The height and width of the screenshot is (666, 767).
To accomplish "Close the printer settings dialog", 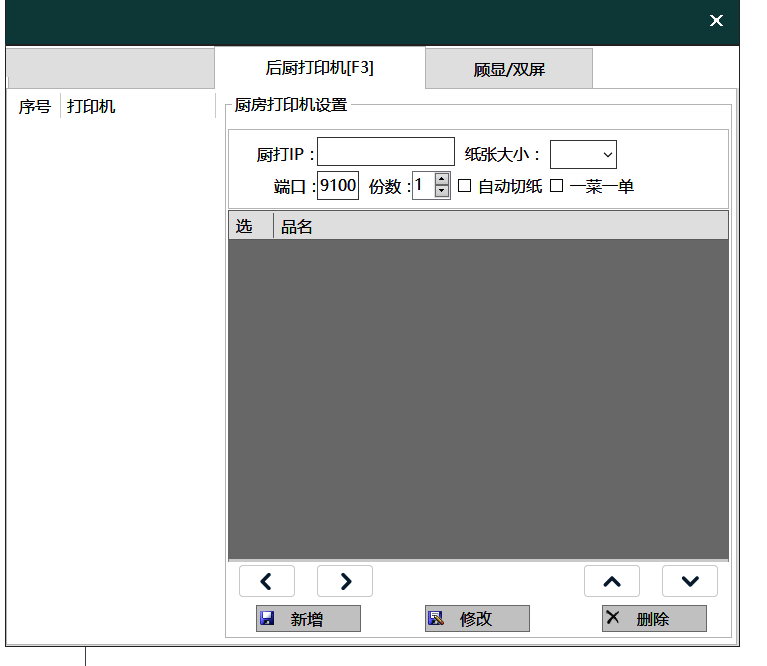I will 716,21.
